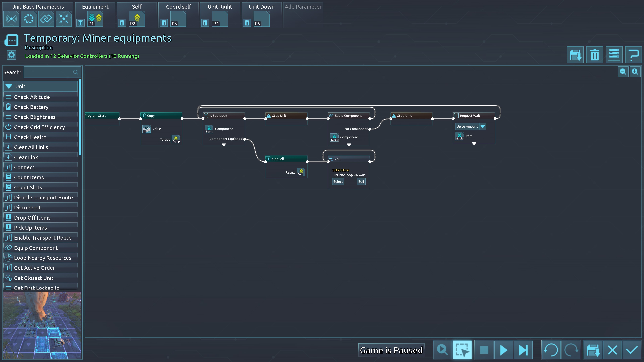The image size is (644, 362).
Task: Click the behavior settings gear icon
Action: coord(11,55)
